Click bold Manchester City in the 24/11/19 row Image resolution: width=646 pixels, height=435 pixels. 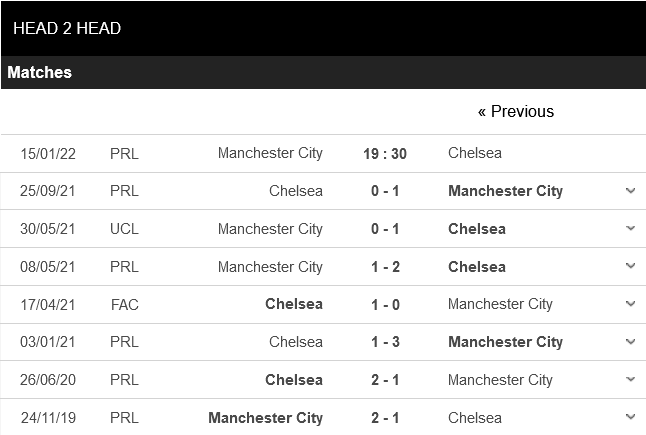click(265, 418)
